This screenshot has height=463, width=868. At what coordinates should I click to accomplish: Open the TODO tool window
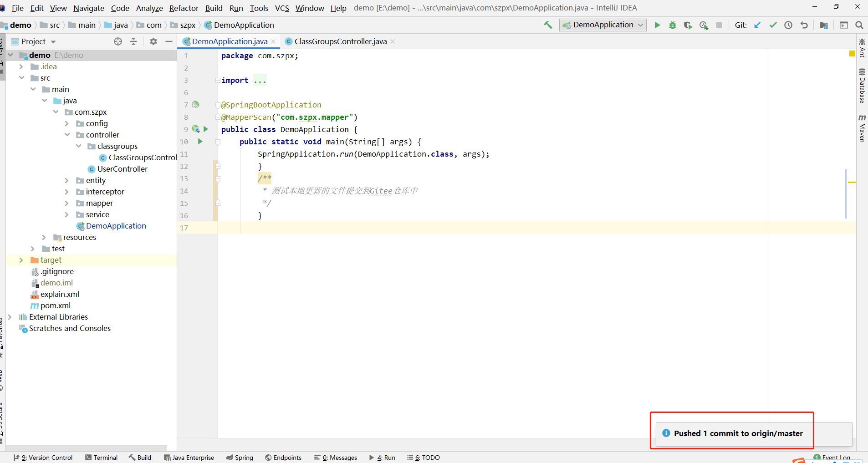[424, 458]
